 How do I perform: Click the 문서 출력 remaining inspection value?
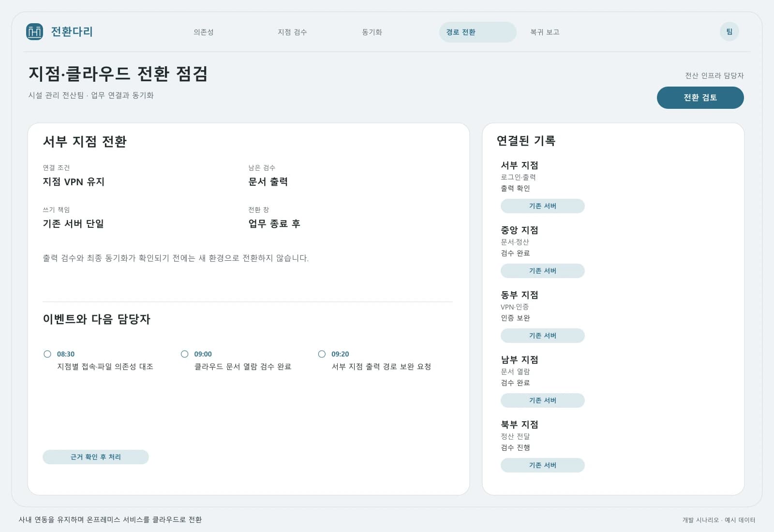(x=268, y=182)
